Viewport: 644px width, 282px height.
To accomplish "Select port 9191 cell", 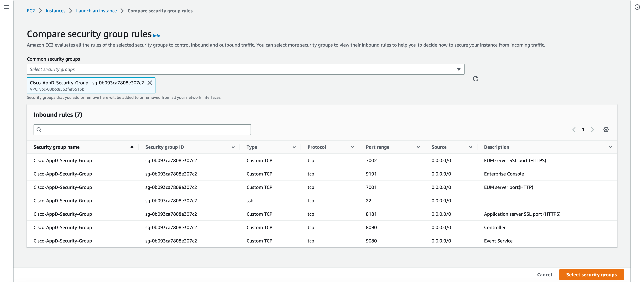I will [x=371, y=174].
